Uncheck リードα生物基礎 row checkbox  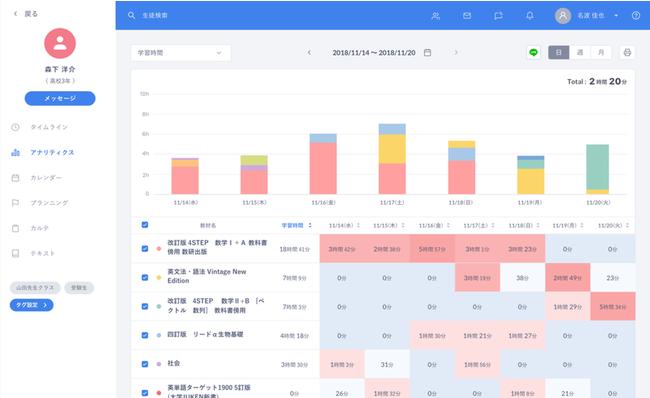click(145, 335)
